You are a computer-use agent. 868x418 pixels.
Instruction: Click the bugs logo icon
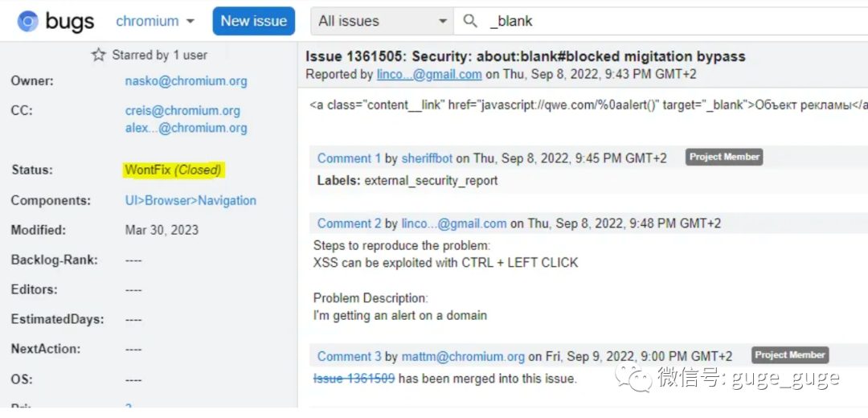click(x=28, y=22)
